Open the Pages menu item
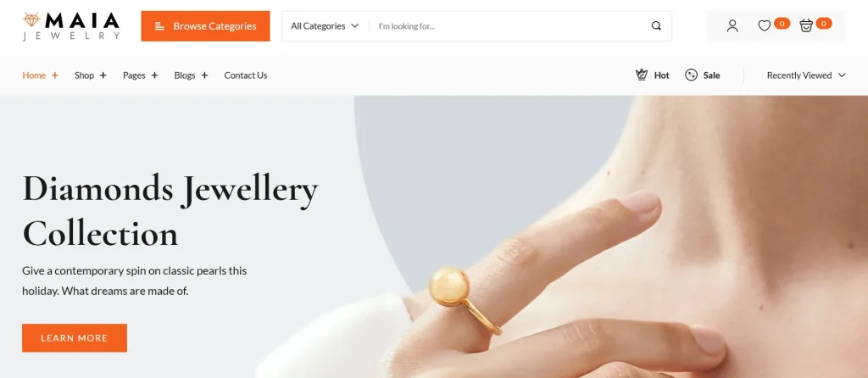 134,75
